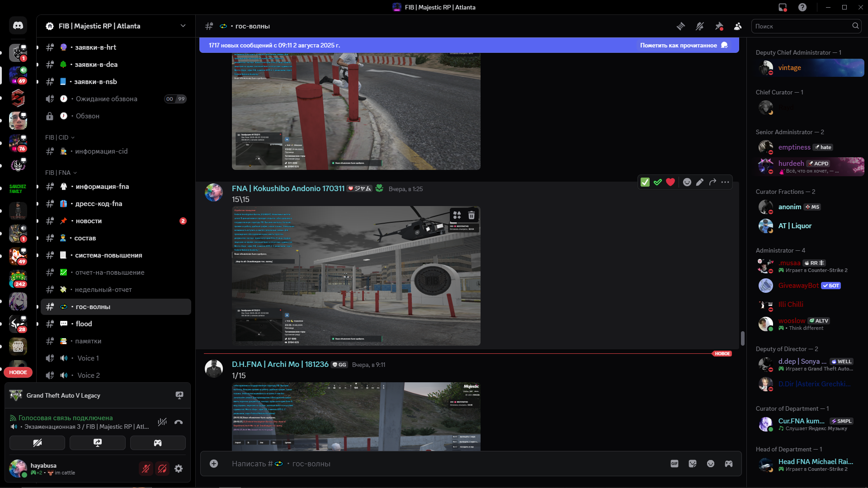Expand FIB | Majestic RP | Atlanta server menu
This screenshot has height=488, width=868.
pyautogui.click(x=183, y=26)
